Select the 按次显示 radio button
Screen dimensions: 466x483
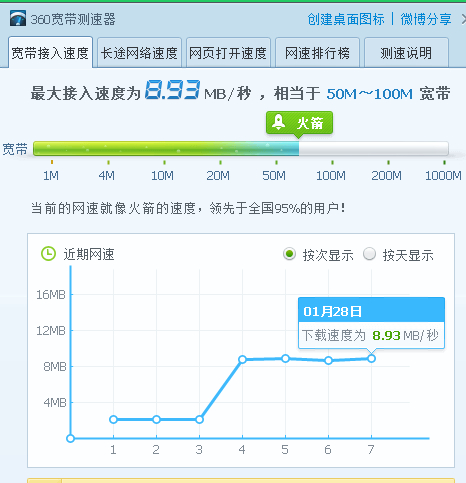click(x=289, y=254)
